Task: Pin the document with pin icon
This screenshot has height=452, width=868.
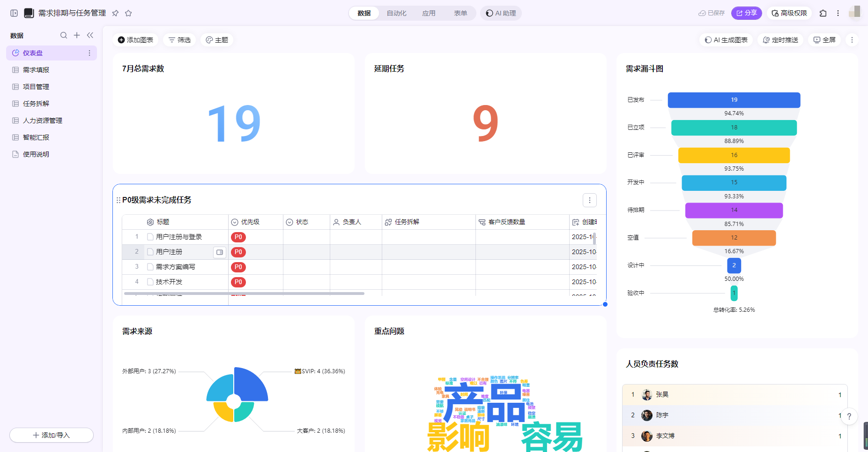Action: (x=115, y=13)
